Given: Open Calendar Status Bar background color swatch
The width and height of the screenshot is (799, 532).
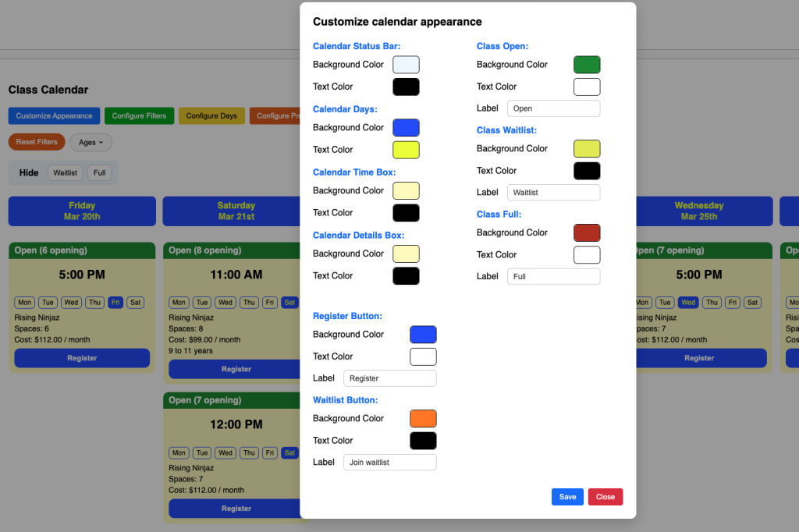Looking at the screenshot, I should click(x=406, y=65).
